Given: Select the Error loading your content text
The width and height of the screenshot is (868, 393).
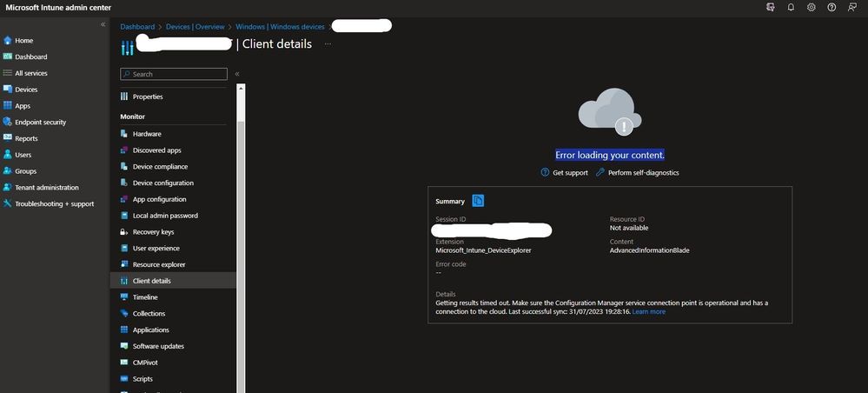Looking at the screenshot, I should (610, 156).
